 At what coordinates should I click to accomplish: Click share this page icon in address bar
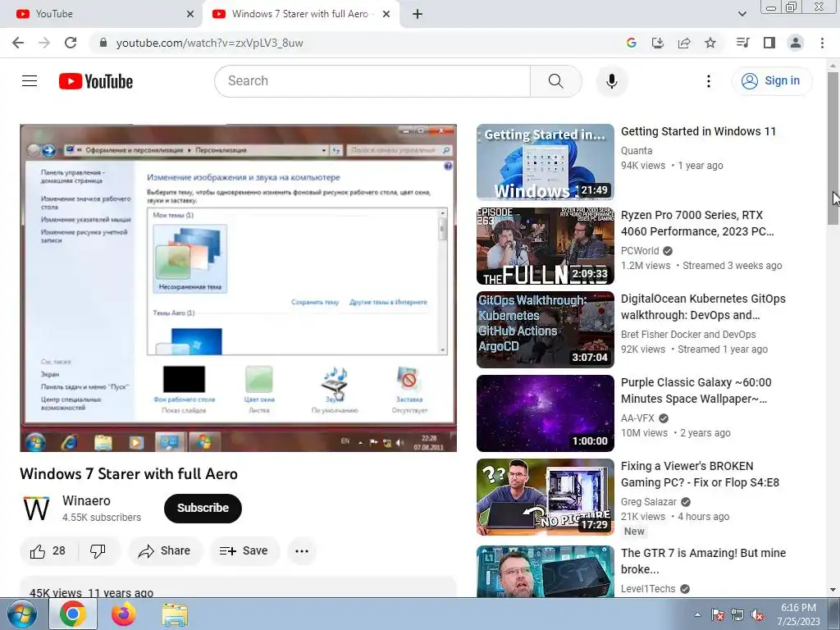coord(684,43)
